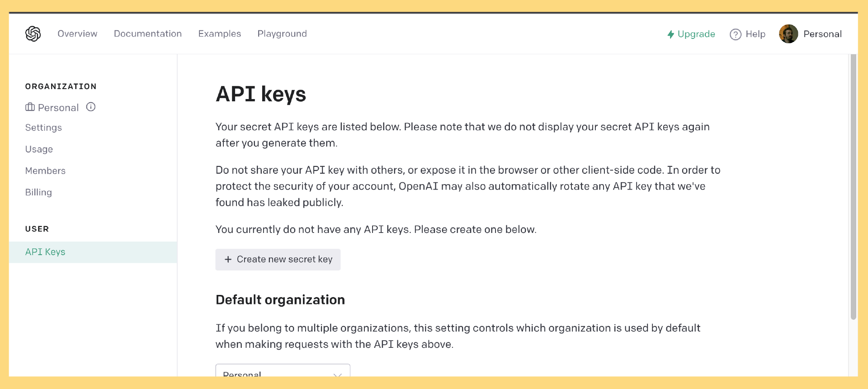The height and width of the screenshot is (389, 868).
Task: Expand the Default organization dropdown chevron
Action: (337, 375)
